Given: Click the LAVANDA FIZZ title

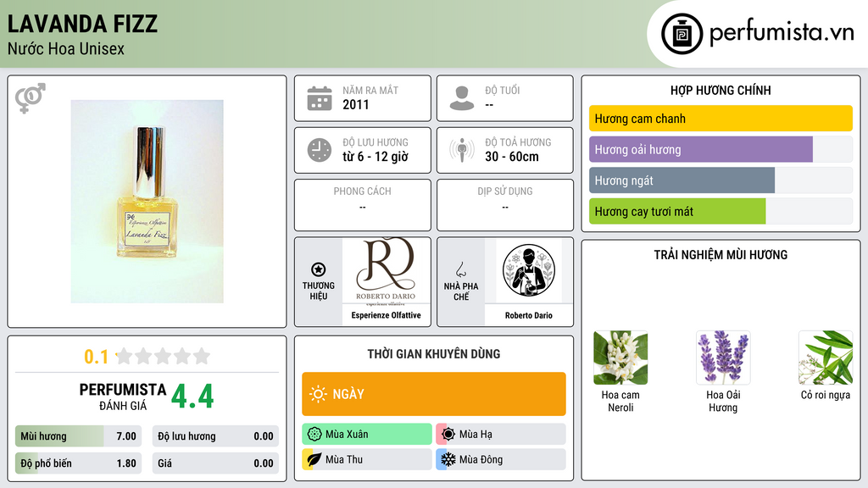Looking at the screenshot, I should 82,24.
